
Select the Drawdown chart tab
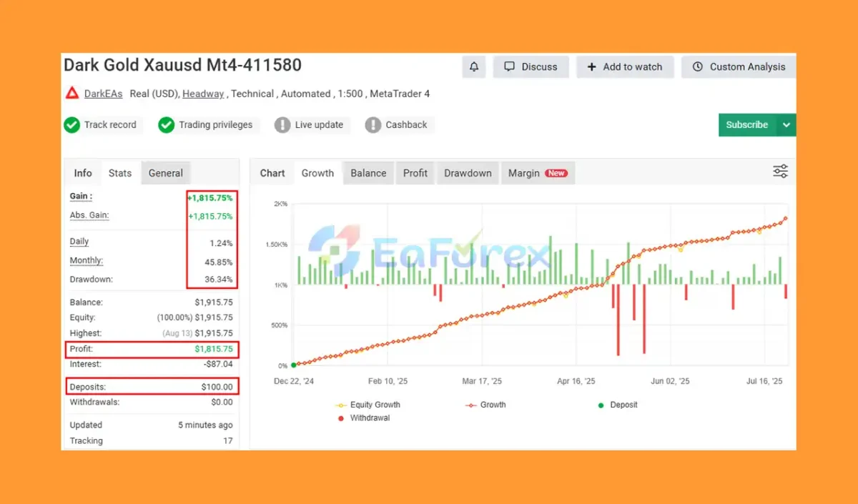tap(468, 173)
